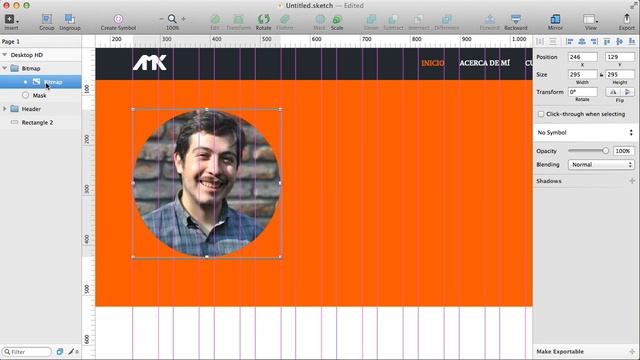Click the Rotate transform field
640x360 pixels.
tap(582, 92)
